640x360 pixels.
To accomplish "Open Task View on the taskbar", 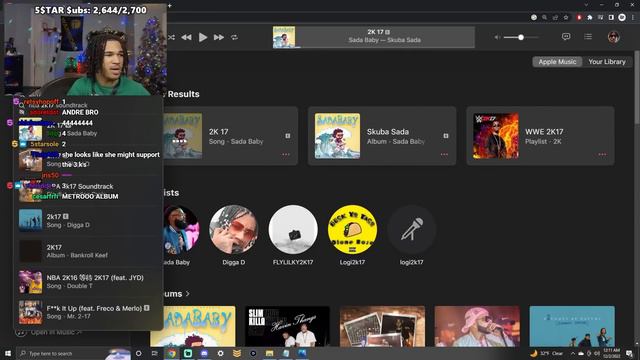I will point(155,353).
